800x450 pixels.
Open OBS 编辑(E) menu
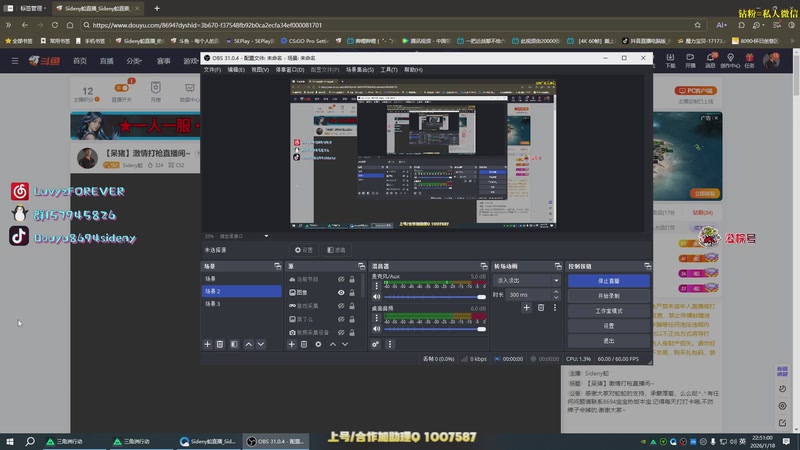coord(236,70)
